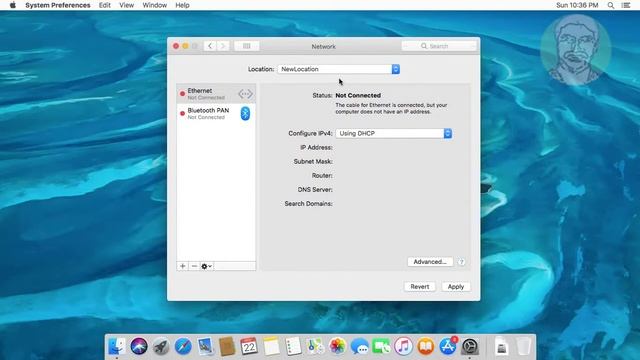
Task: Select Ethernet in the services list
Action: (x=216, y=94)
